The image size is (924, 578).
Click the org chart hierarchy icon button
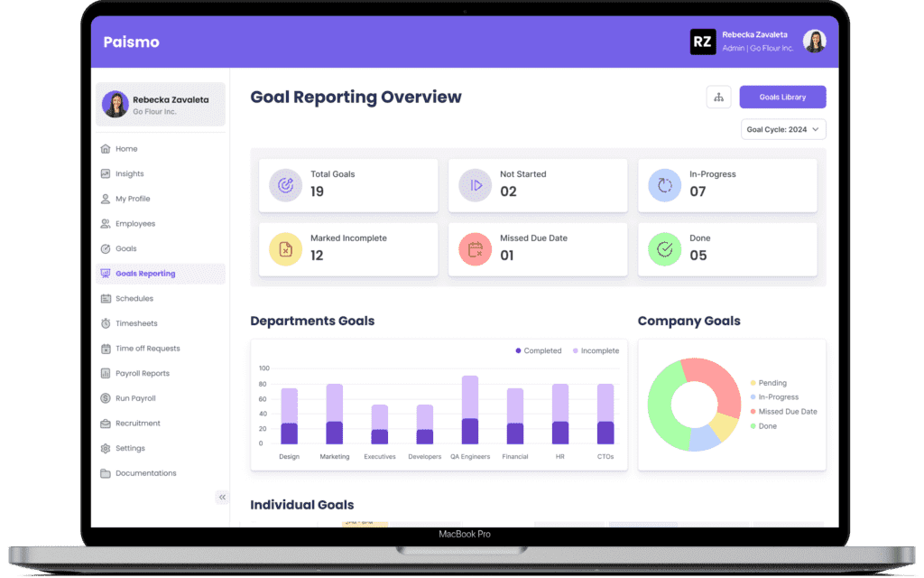click(718, 98)
